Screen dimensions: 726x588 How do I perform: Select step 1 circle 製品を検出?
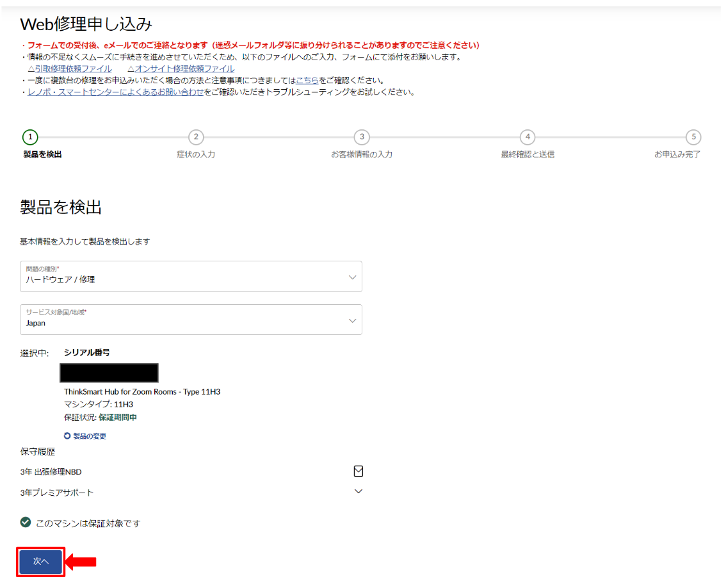tap(30, 137)
